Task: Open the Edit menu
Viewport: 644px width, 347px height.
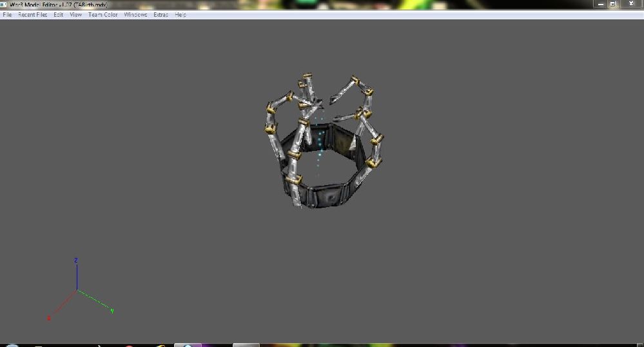Action: [x=58, y=14]
